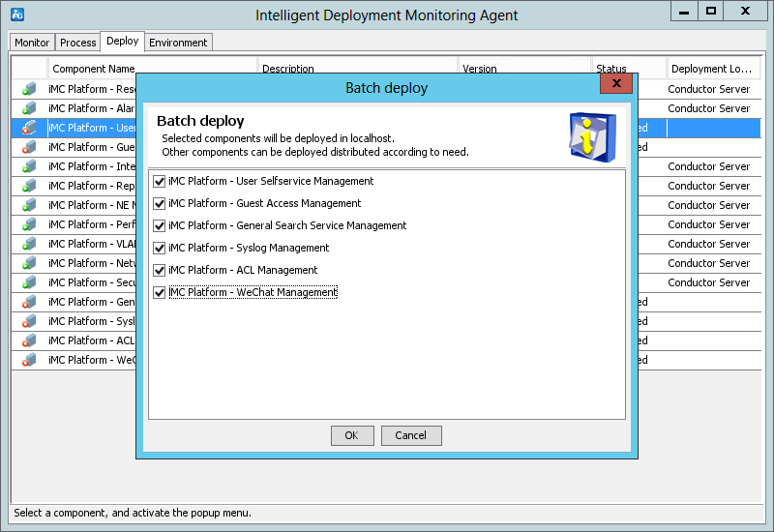Viewport: 774px width, 532px height.
Task: Minimize the Deployment Monitoring Agent window
Action: pyautogui.click(x=684, y=12)
